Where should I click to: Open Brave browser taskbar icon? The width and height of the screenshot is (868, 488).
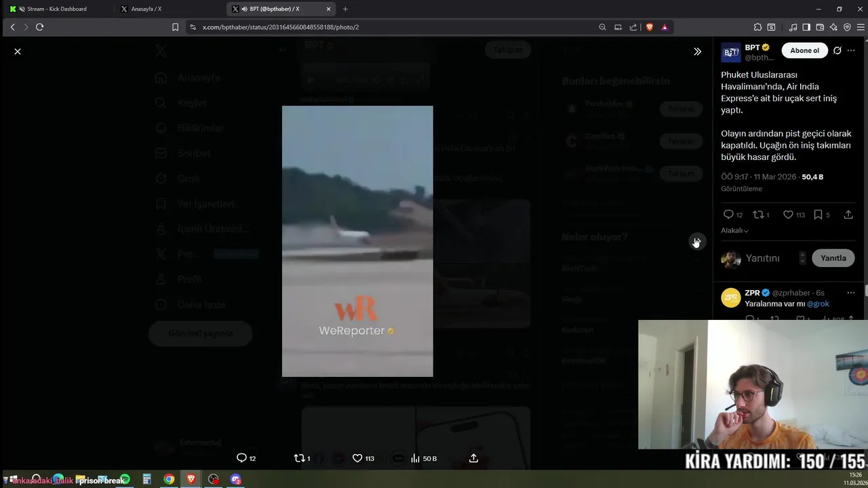coord(191,479)
